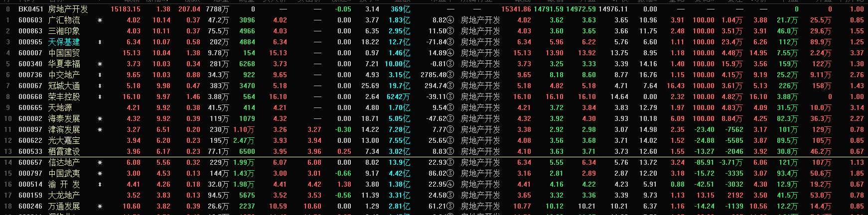Select stock code 000668
868x215 pixels.
pyautogui.click(x=30, y=97)
